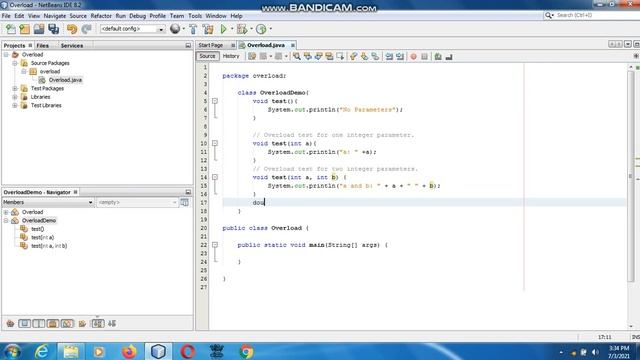Click the Debug Project toolbar icon
The height and width of the screenshot is (360, 640).
pos(242,29)
